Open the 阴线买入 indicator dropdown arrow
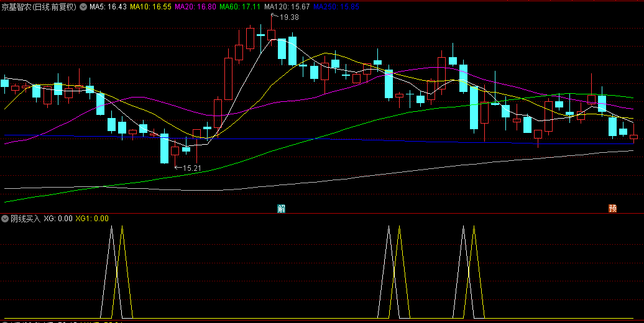The height and width of the screenshot is (323, 644). pyautogui.click(x=5, y=219)
